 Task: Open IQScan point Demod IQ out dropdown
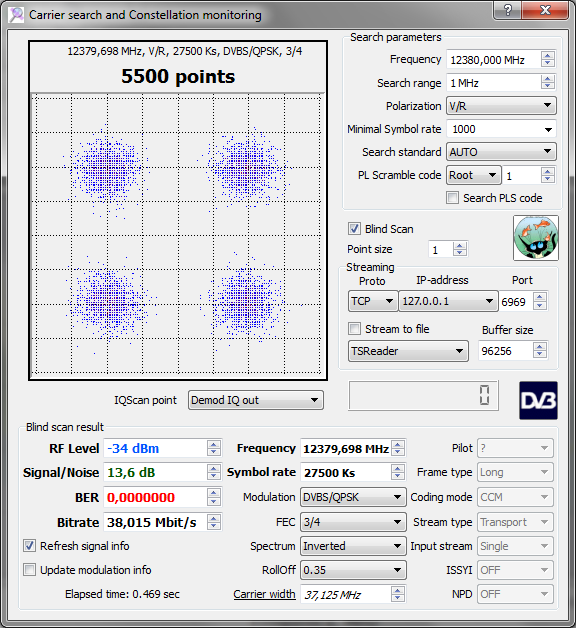coord(256,400)
